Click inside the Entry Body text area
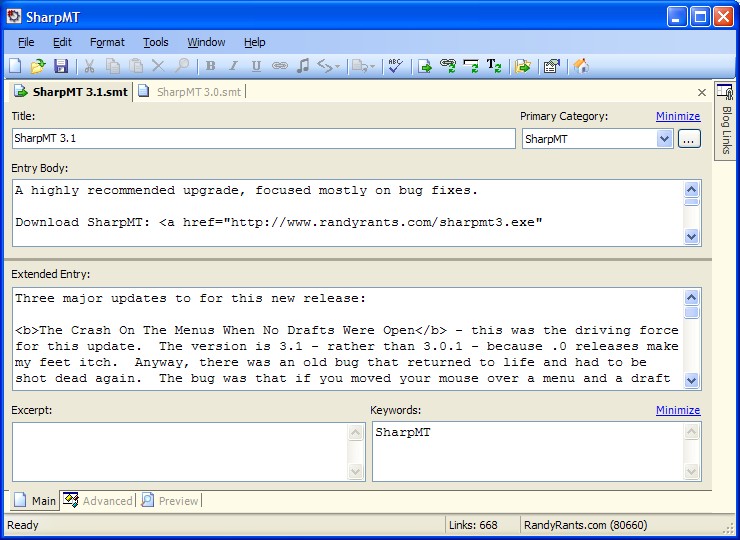 (x=348, y=213)
